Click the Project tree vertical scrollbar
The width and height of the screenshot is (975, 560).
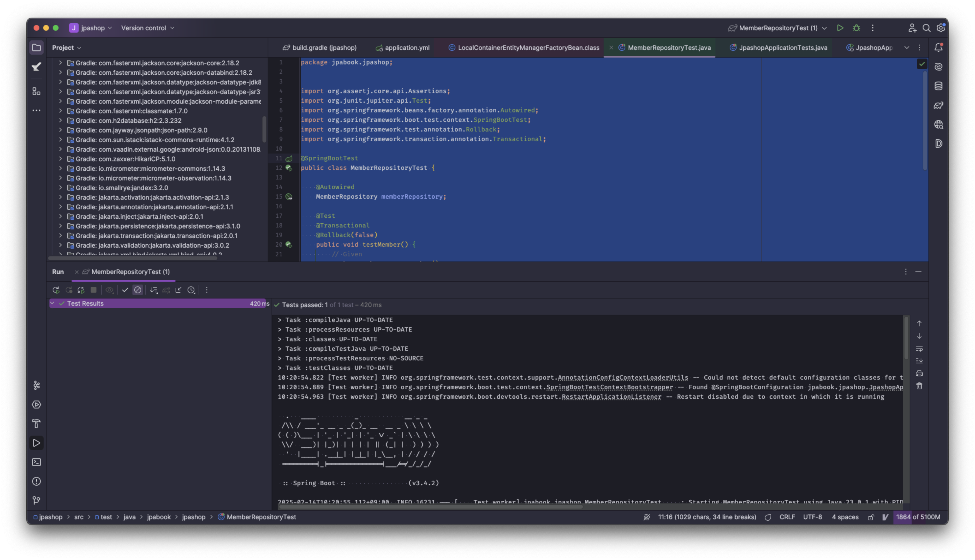(x=264, y=130)
